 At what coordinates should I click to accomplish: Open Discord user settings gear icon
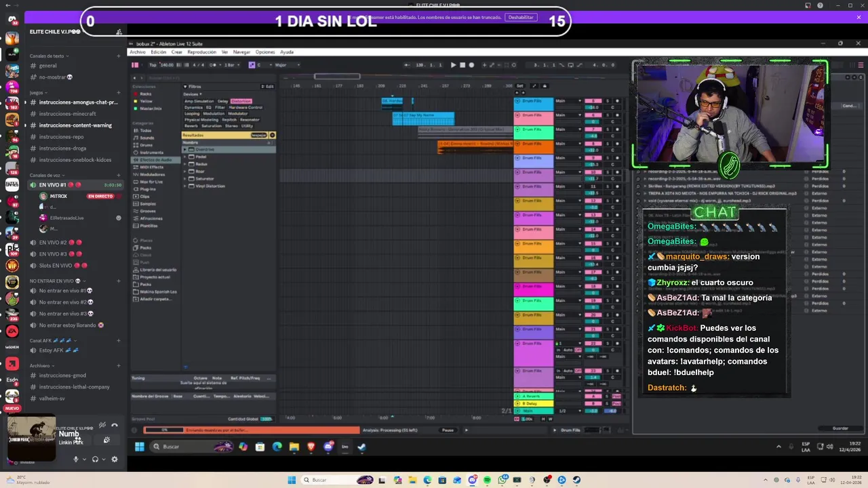[115, 460]
